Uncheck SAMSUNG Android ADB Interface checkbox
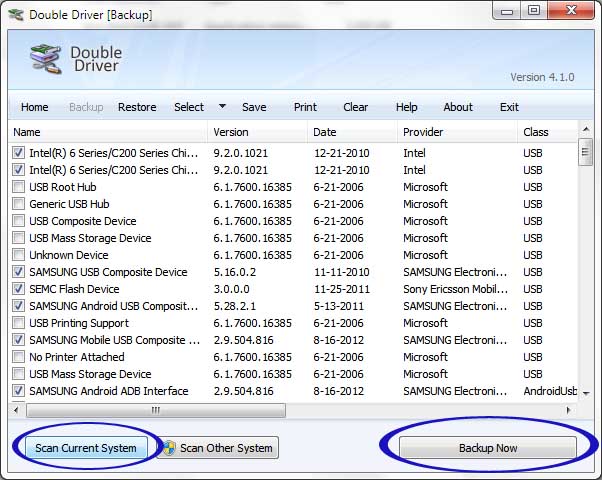Viewport: 602px width, 480px height. tap(18, 391)
